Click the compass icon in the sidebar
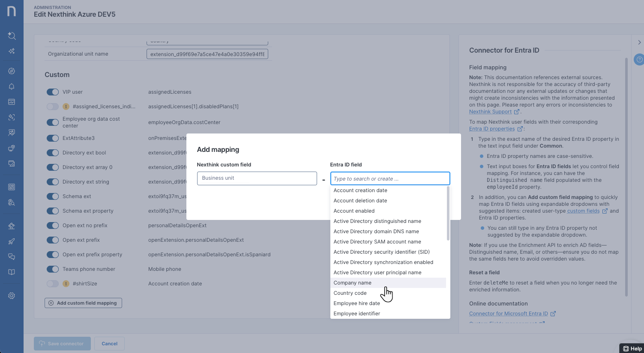644x353 pixels. [x=12, y=71]
